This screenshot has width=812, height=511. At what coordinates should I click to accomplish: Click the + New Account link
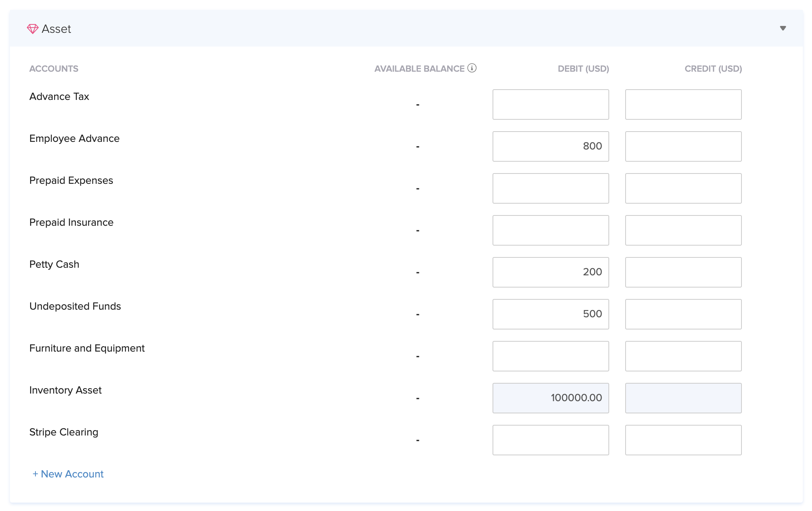(68, 474)
